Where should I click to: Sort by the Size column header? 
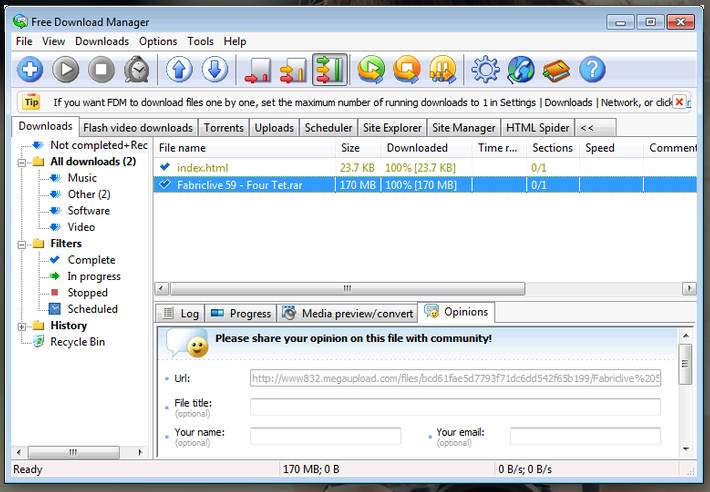point(358,148)
